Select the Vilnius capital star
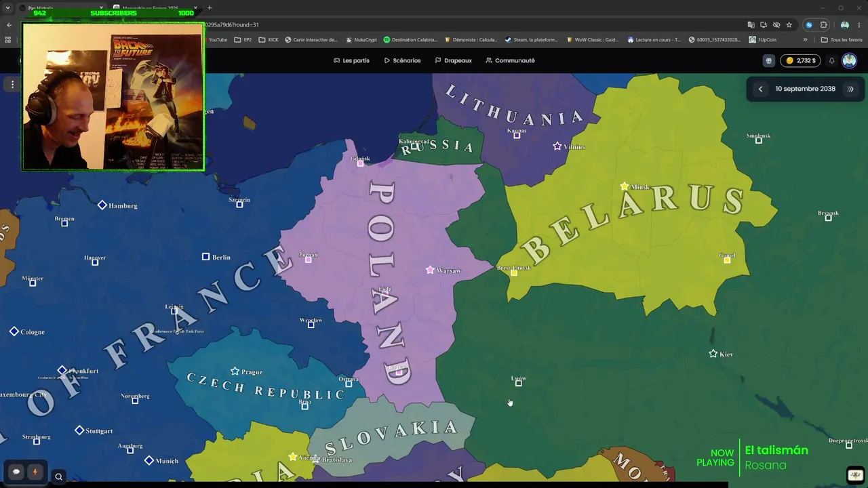Viewport: 868px width, 488px height. point(557,146)
